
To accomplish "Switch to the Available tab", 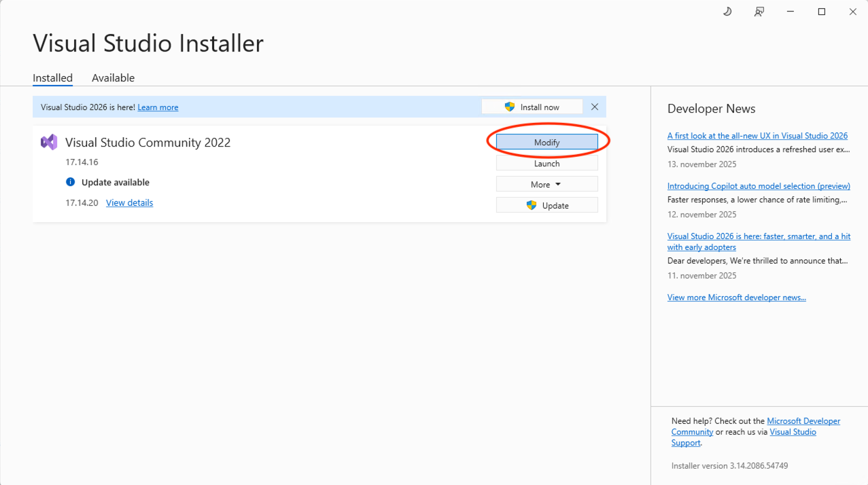I will pos(113,78).
